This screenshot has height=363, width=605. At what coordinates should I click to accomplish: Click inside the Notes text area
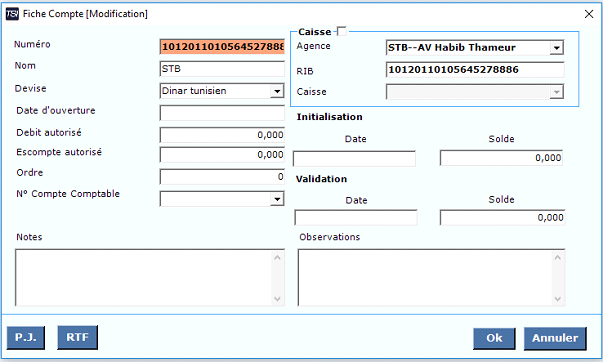point(144,277)
